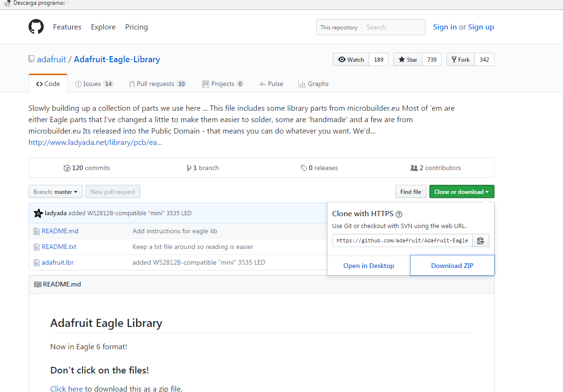This screenshot has width=563, height=392.
Task: Switch to the Pull requests tab
Action: [157, 84]
